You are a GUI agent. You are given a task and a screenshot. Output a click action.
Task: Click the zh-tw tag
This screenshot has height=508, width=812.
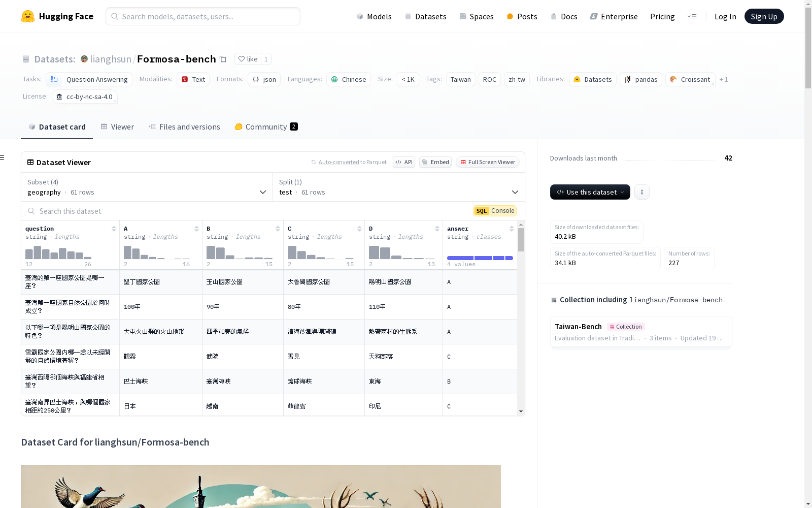coord(517,79)
